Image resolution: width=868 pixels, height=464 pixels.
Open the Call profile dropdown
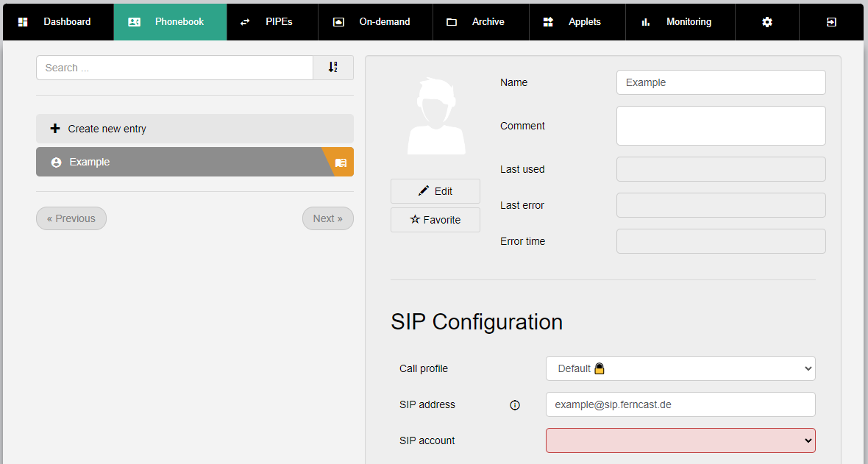coord(680,368)
